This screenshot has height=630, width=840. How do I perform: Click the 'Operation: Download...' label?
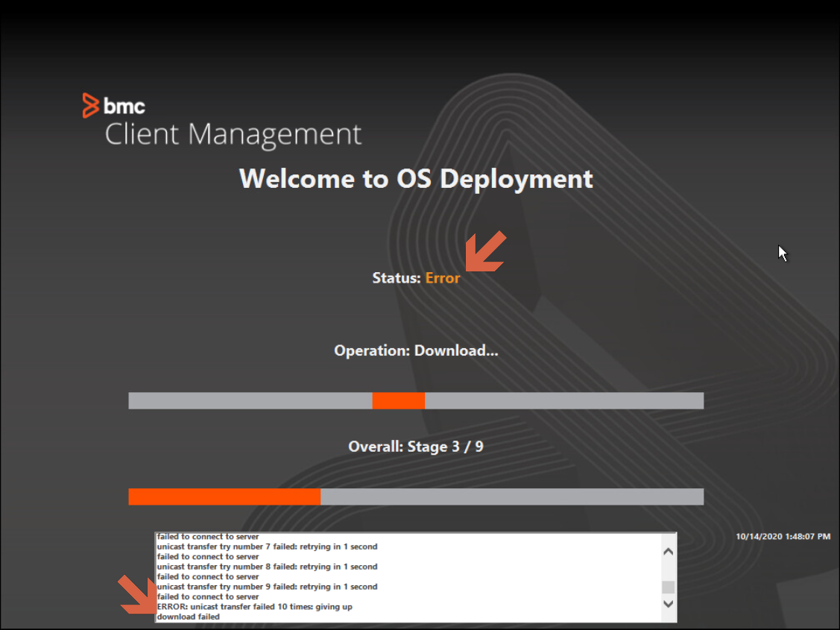(x=416, y=350)
